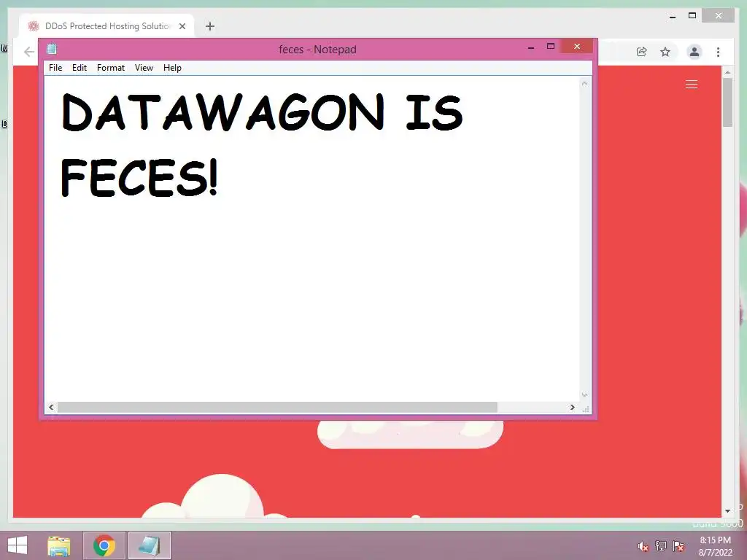Open Chrome three-dot menu
This screenshot has width=747, height=560.
click(718, 52)
